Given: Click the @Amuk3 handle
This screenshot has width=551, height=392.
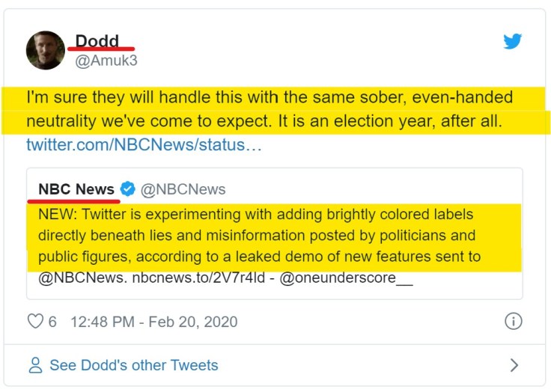Looking at the screenshot, I should [106, 61].
